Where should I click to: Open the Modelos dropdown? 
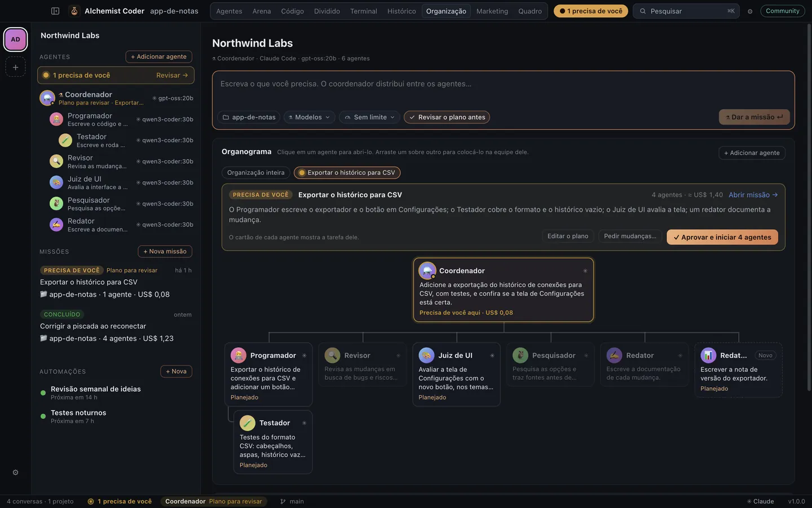pyautogui.click(x=309, y=117)
